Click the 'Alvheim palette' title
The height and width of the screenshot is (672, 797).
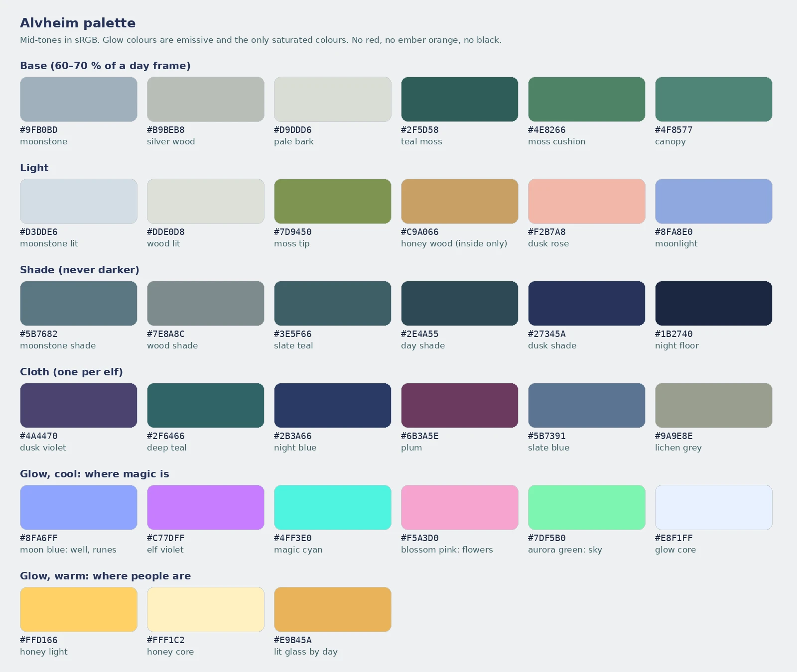click(x=78, y=23)
